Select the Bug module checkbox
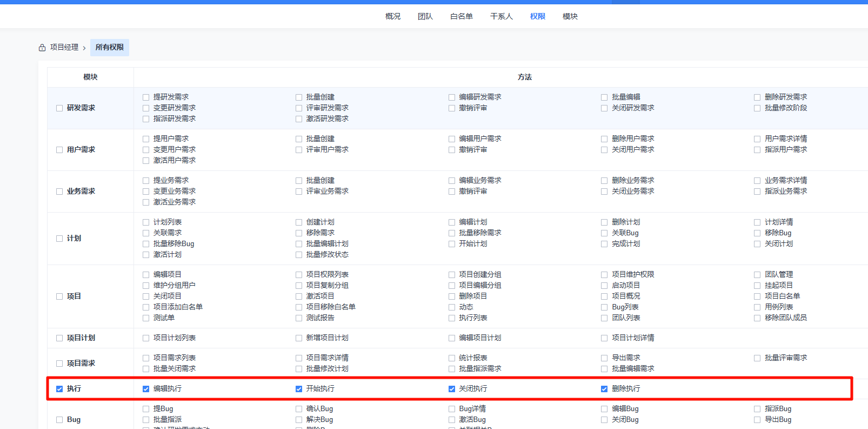 click(59, 420)
